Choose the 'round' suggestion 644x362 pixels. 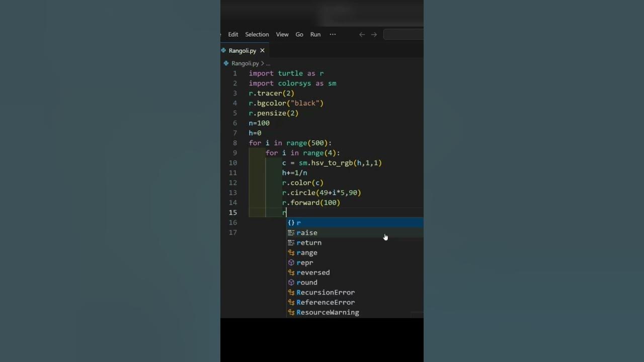(355, 283)
